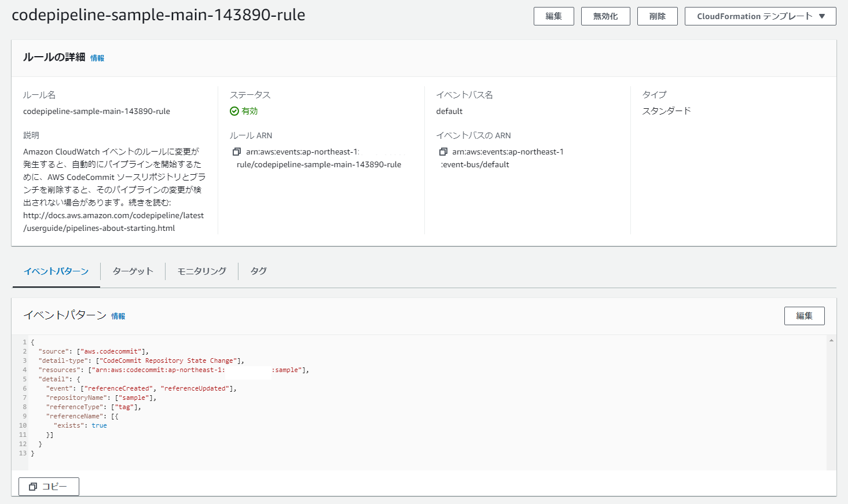Click 無効化 to disable the rule
The width and height of the screenshot is (848, 504).
[605, 16]
